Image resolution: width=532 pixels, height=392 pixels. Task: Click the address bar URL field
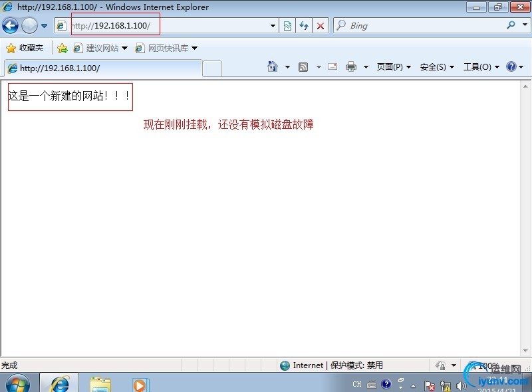[166, 26]
